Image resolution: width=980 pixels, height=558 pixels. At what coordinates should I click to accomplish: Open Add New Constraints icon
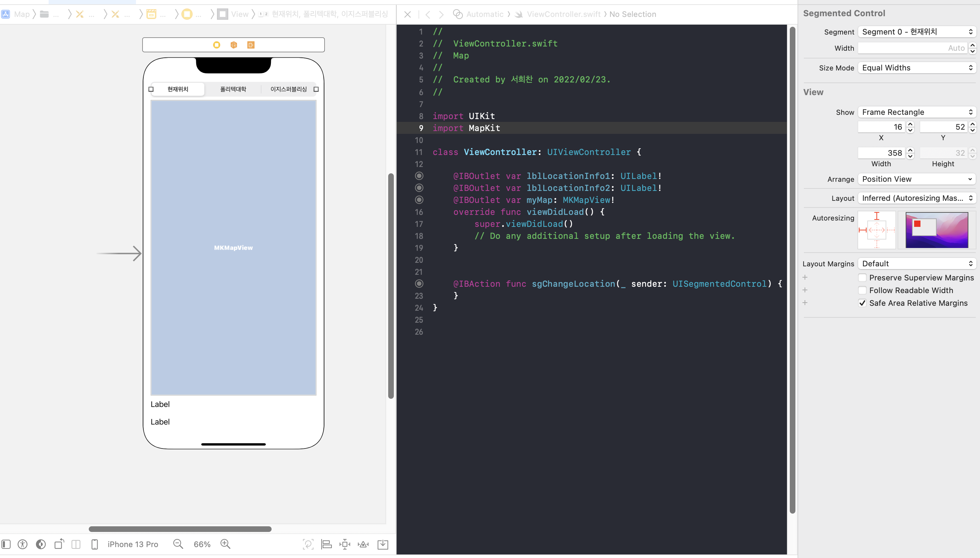pos(345,544)
